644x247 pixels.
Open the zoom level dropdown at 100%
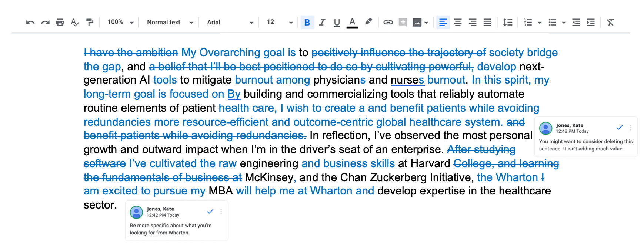120,22
